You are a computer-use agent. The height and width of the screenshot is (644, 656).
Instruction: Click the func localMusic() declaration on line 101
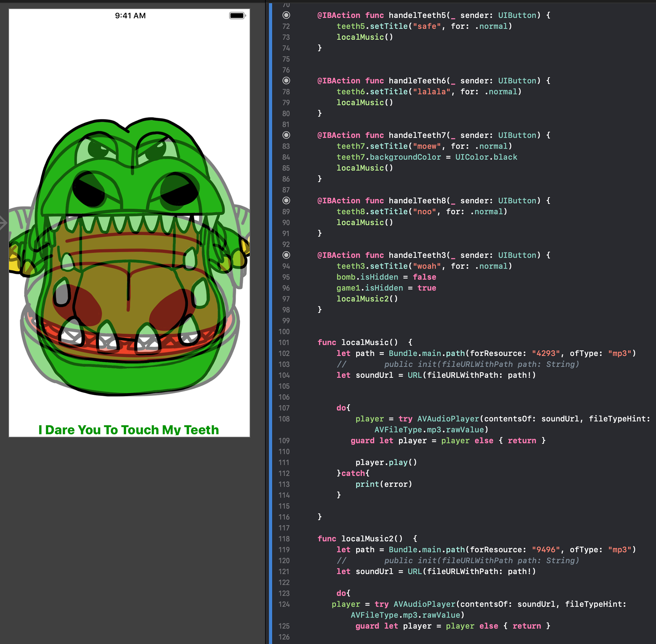[x=358, y=342]
